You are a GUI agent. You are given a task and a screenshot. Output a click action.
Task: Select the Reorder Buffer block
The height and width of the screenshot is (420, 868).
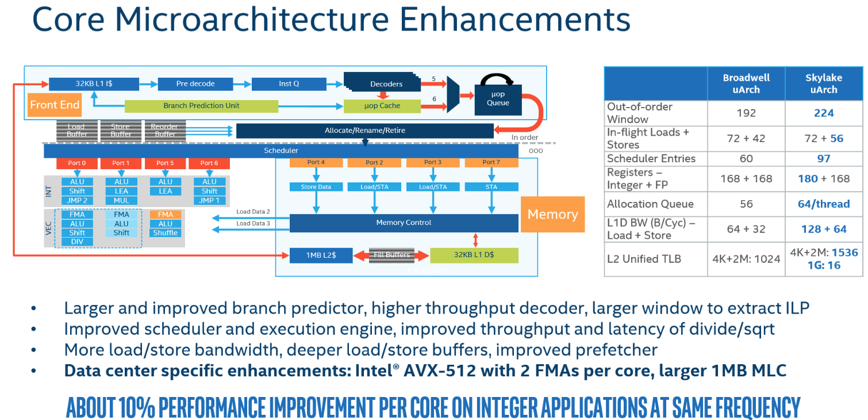pos(165,130)
